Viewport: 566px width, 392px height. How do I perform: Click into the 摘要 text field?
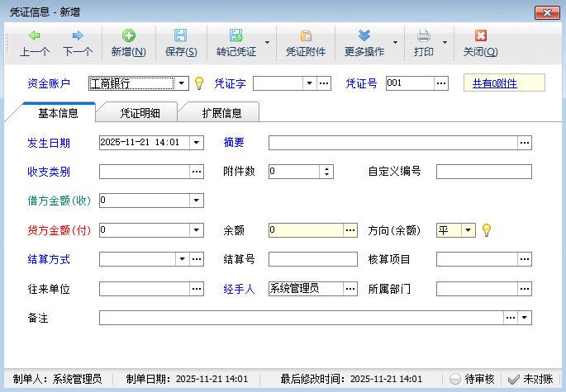pos(392,143)
